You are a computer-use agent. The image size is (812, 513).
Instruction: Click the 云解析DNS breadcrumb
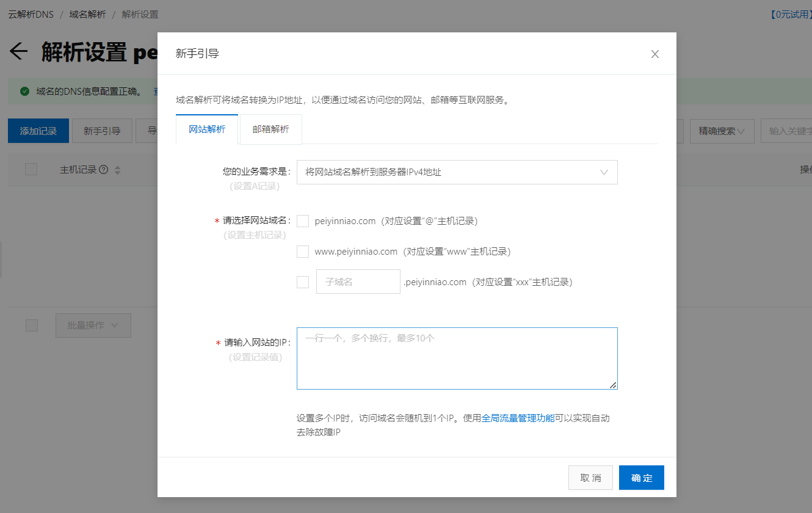tap(31, 13)
